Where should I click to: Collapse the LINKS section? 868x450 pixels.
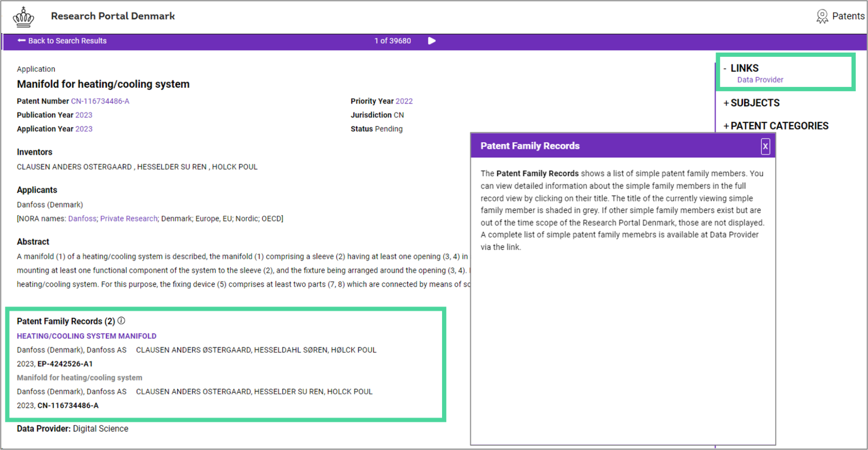[725, 69]
